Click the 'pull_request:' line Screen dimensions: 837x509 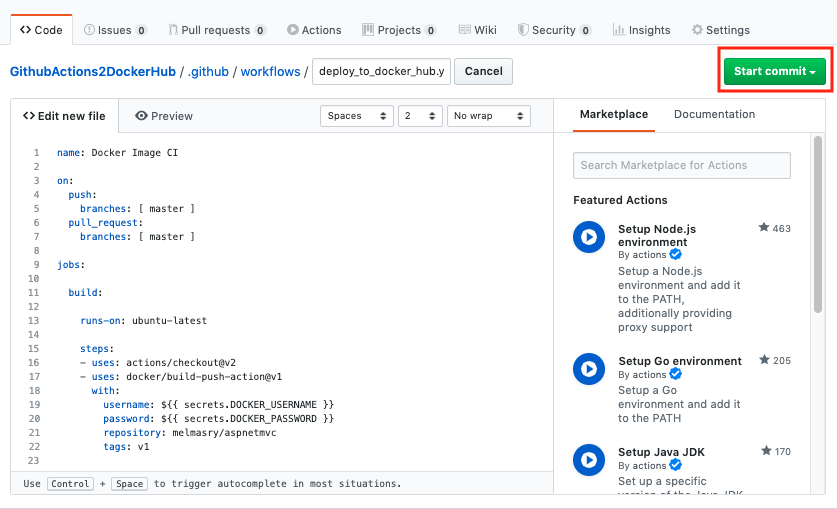point(106,222)
